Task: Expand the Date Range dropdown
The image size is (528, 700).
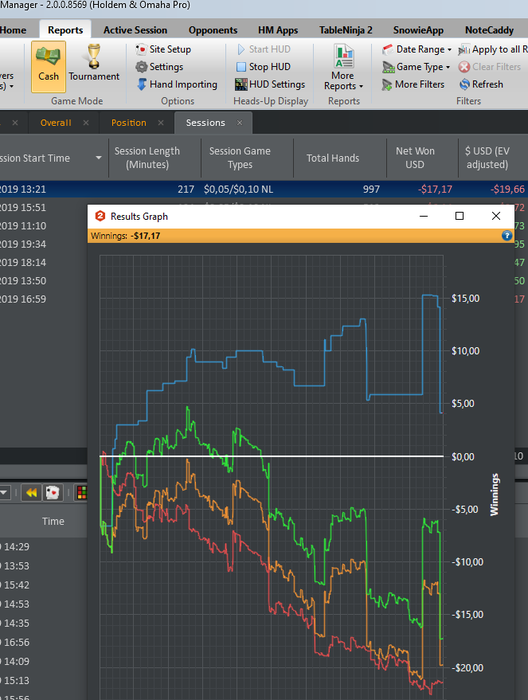Action: [417, 49]
